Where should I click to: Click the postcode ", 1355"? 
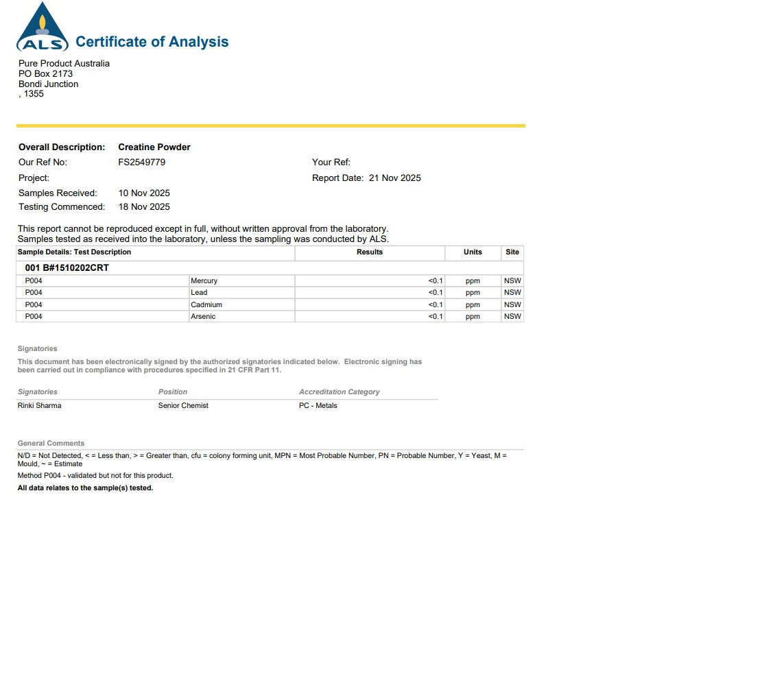point(31,93)
